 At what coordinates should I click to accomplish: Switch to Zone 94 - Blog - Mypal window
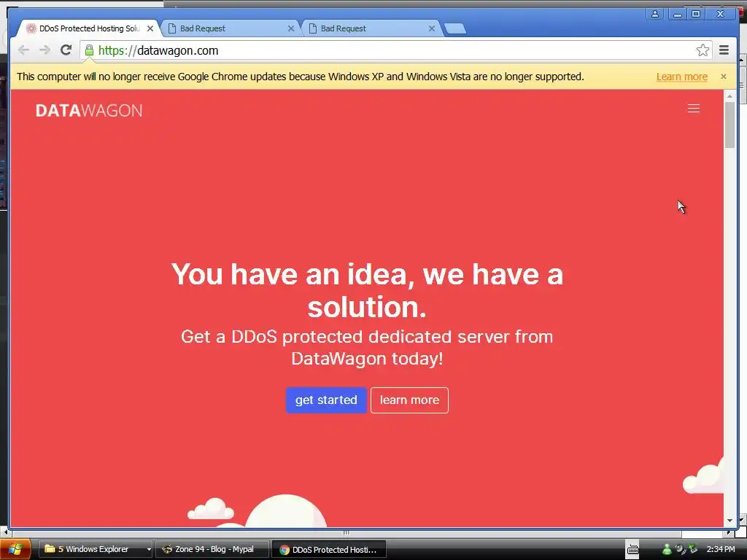pyautogui.click(x=212, y=550)
